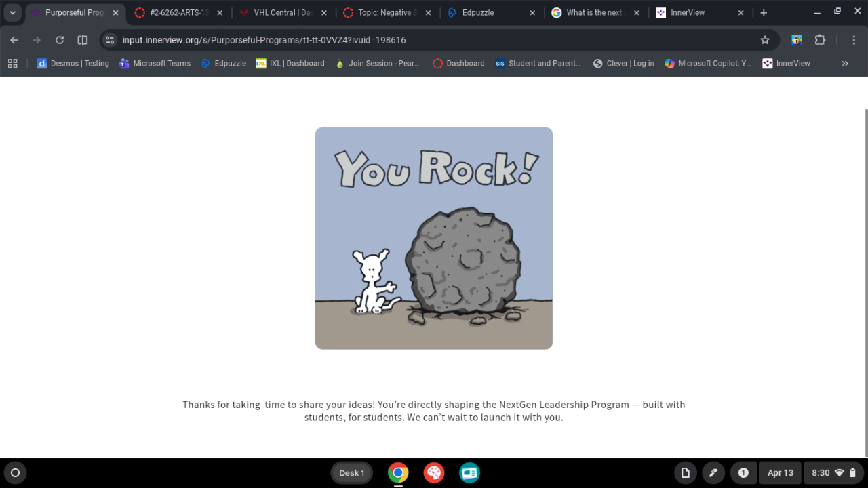The height and width of the screenshot is (488, 868).
Task: Open the Dashboard bookmark
Action: pyautogui.click(x=458, y=63)
